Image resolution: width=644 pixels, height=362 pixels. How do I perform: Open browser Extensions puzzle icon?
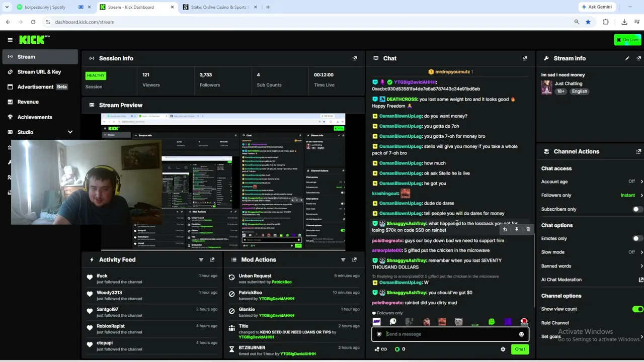606,22
